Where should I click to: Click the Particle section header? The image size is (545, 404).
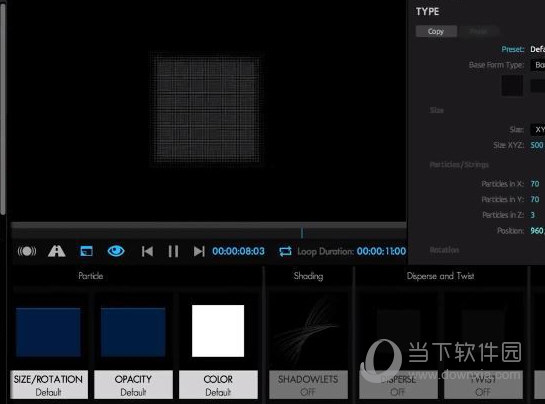tap(91, 276)
